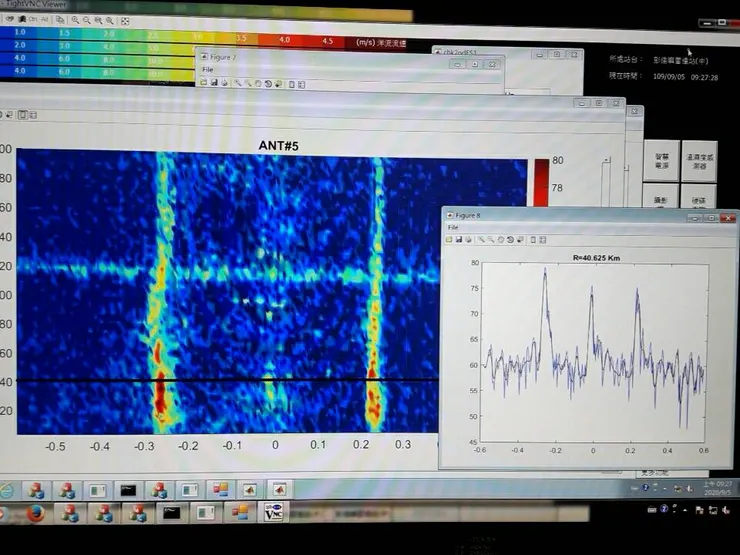Open the command prompt in the upper taskbar
740x555 pixels.
coord(128,490)
